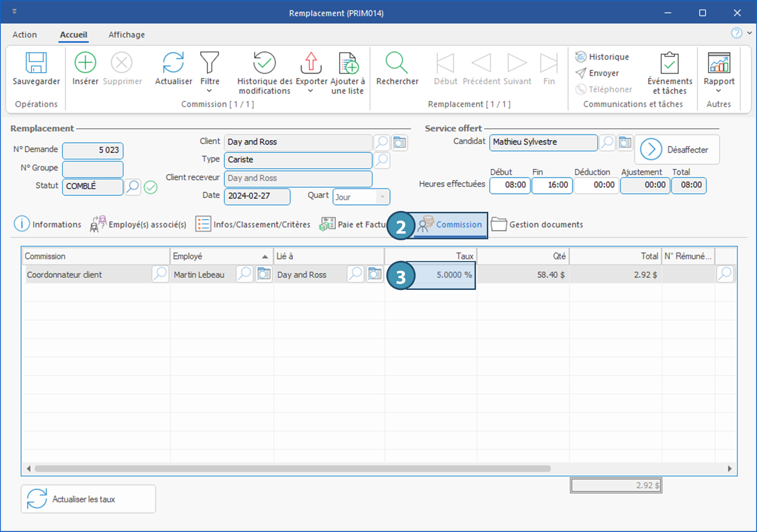Click the magnifier next to Statut field
The width and height of the screenshot is (757, 532).
click(133, 187)
